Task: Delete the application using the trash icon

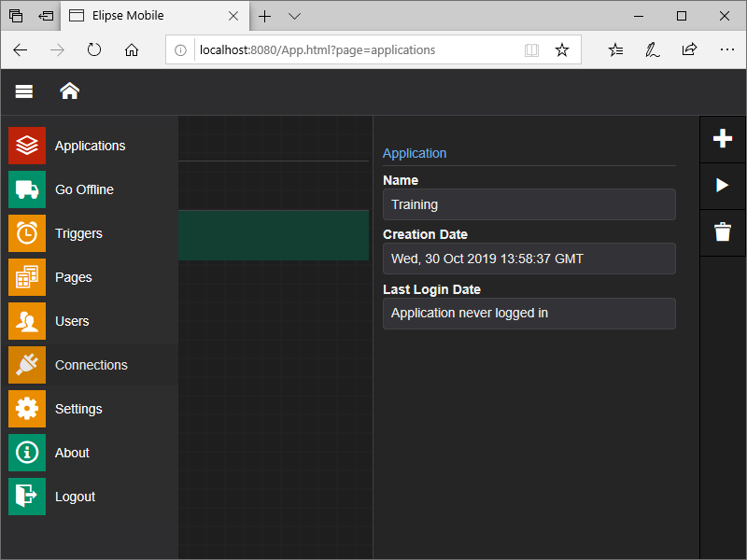Action: point(723,232)
